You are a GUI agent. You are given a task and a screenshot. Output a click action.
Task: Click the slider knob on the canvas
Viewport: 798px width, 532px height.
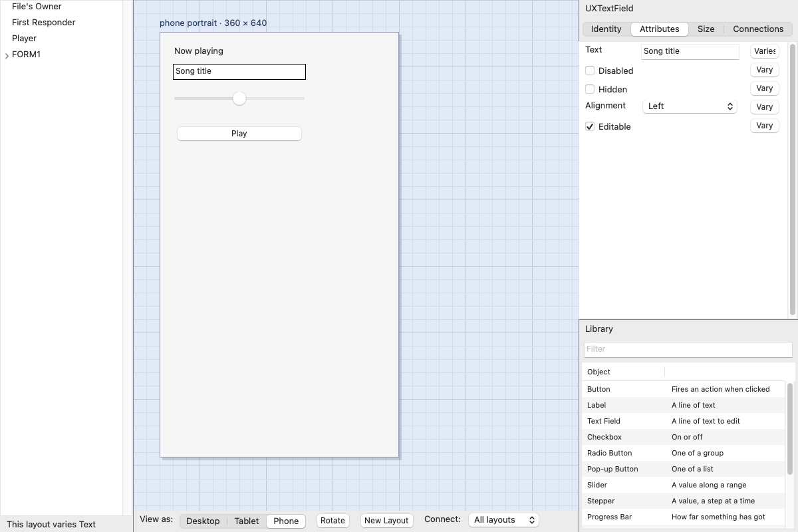point(239,98)
